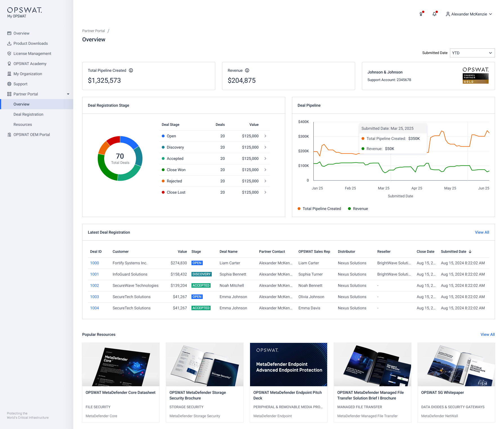This screenshot has width=504, height=429.
Task: Click the OPSWAT OEM Portal icon
Action: (x=9, y=135)
